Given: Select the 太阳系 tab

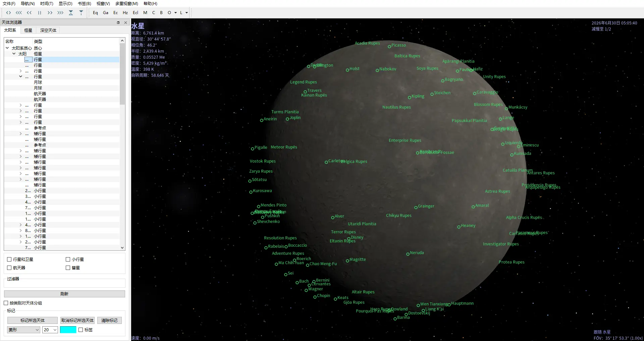Looking at the screenshot, I should coord(10,30).
